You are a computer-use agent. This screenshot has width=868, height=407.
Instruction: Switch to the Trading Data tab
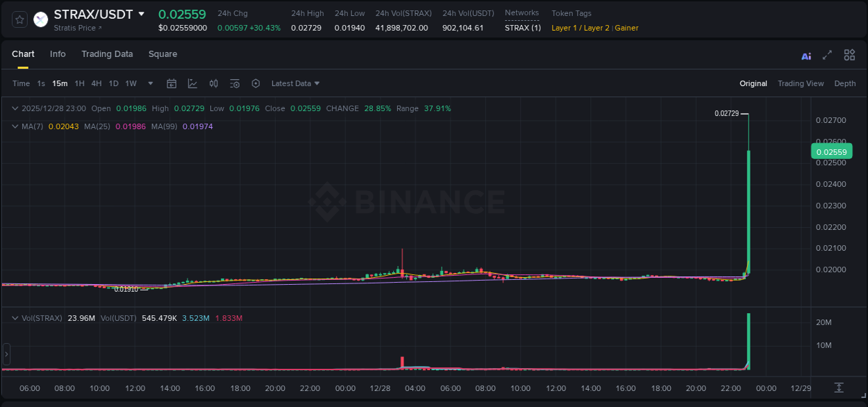point(107,54)
